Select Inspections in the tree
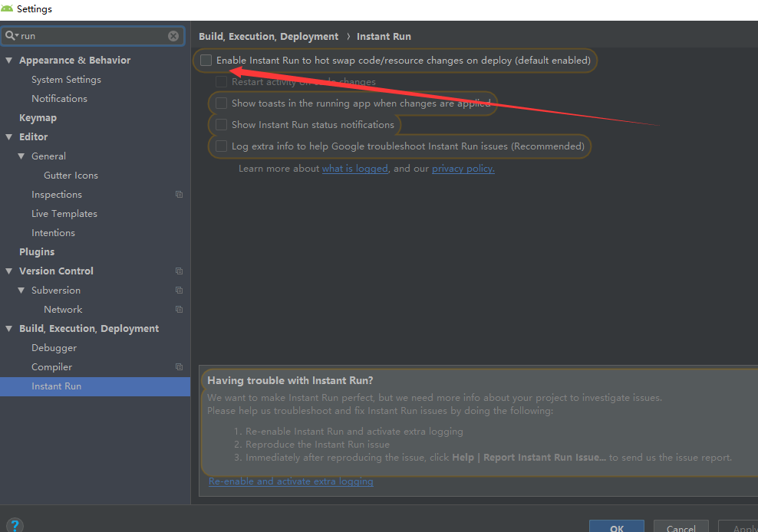 [57, 194]
